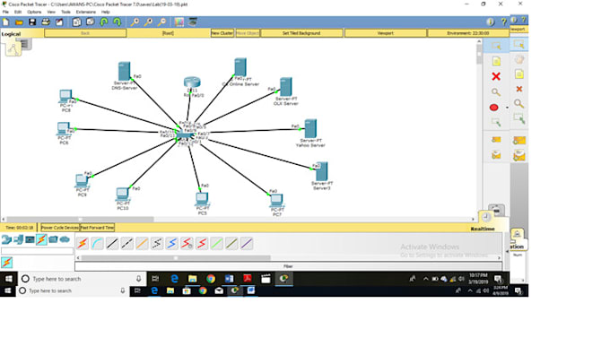This screenshot has height=364, width=610.
Task: Open the View menu
Action: 51,12
